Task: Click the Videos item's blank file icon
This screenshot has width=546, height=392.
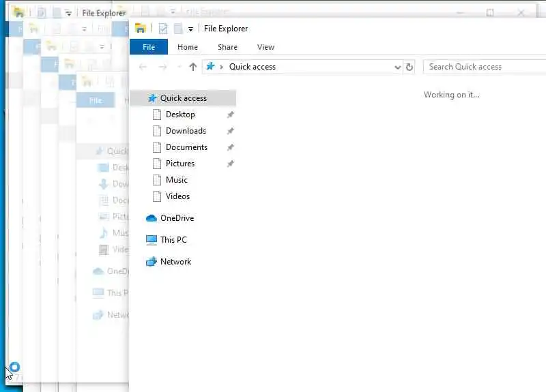Action: [x=157, y=196]
